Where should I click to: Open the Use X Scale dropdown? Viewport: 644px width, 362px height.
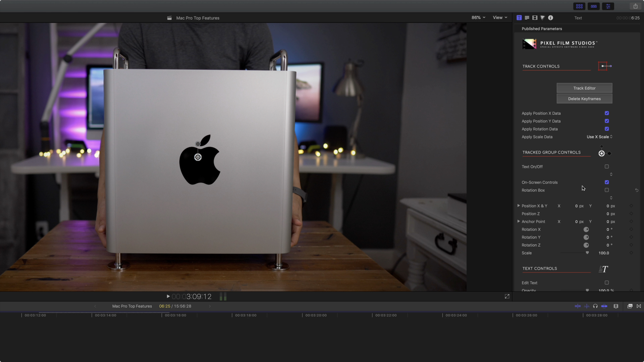pos(599,137)
